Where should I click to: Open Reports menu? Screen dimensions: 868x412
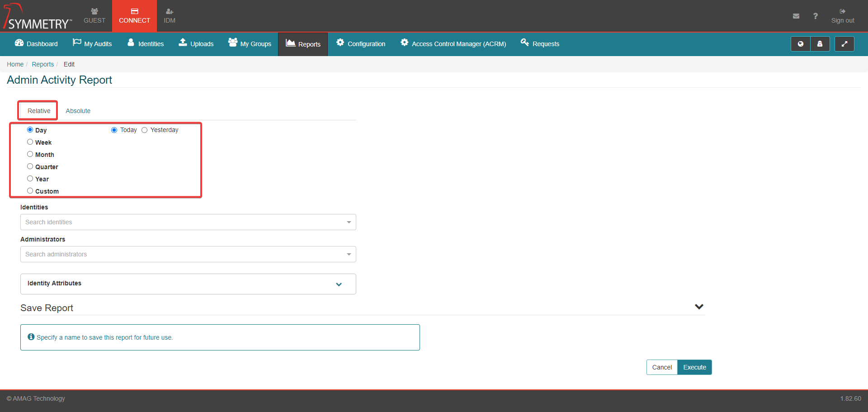[x=303, y=44]
